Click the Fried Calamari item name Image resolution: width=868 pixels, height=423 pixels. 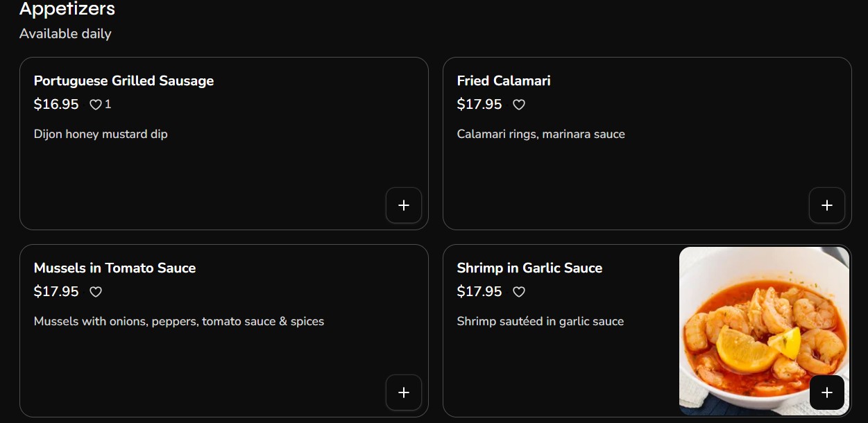pyautogui.click(x=504, y=81)
